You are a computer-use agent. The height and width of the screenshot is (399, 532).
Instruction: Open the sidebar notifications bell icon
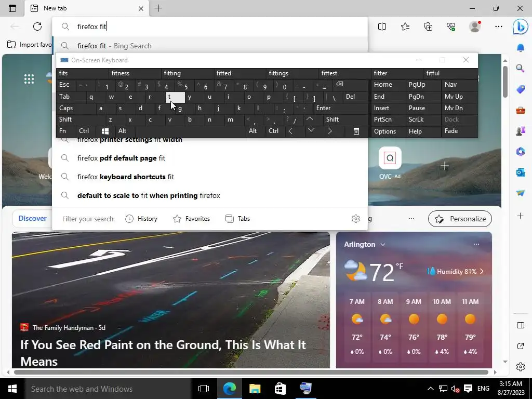(520, 48)
